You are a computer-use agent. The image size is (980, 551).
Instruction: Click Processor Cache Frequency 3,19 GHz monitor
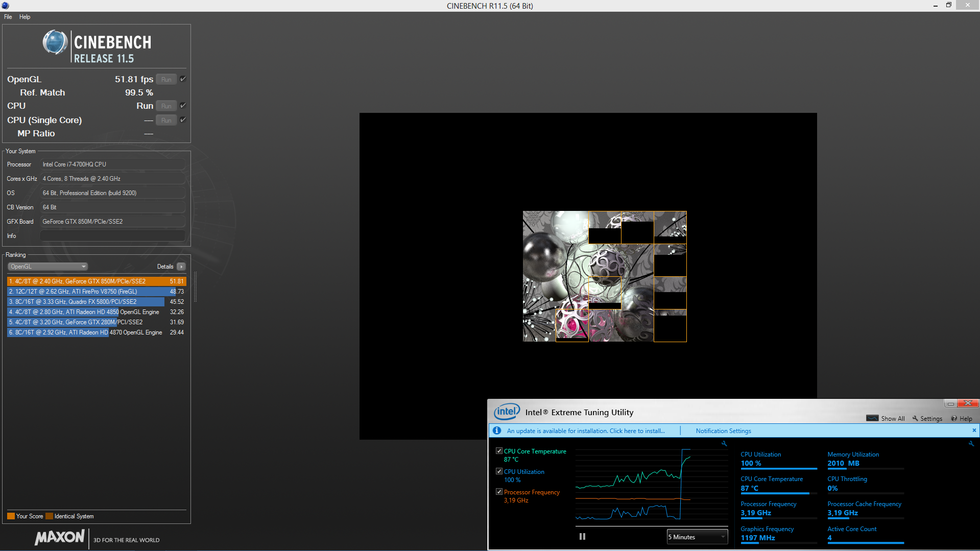click(866, 509)
